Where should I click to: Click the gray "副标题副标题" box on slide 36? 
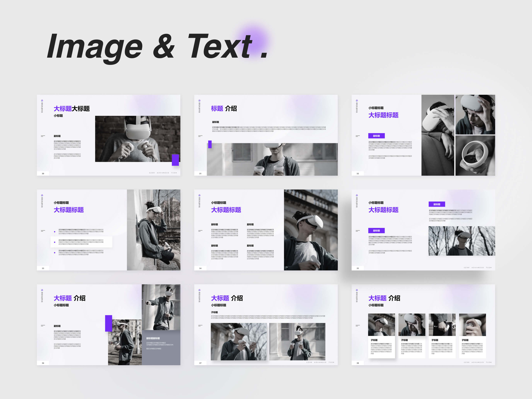pyautogui.click(x=161, y=347)
